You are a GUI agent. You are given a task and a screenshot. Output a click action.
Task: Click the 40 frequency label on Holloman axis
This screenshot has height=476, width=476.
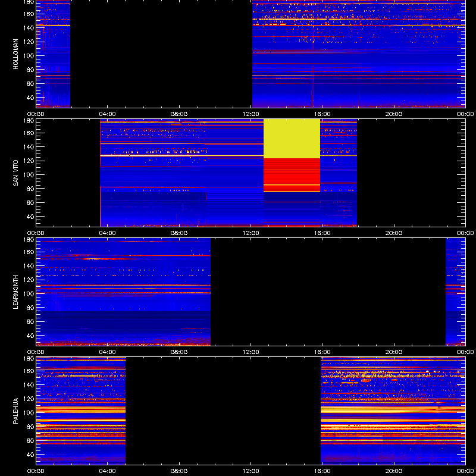pos(31,98)
